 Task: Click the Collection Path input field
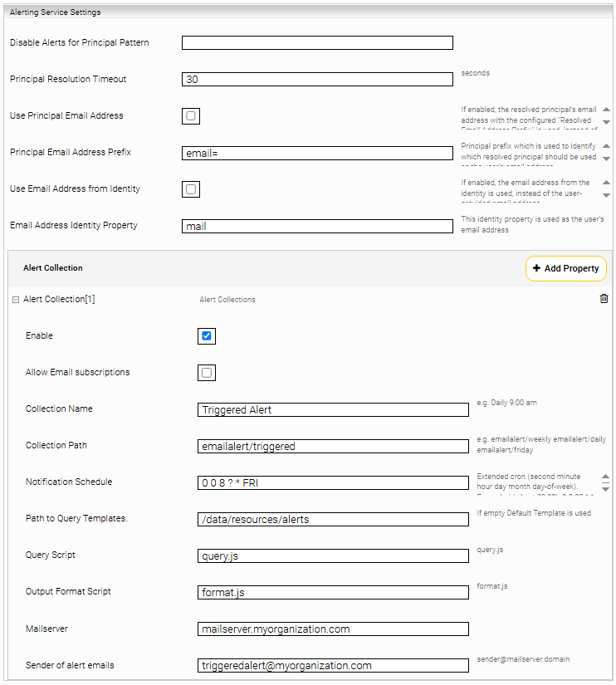click(x=333, y=447)
